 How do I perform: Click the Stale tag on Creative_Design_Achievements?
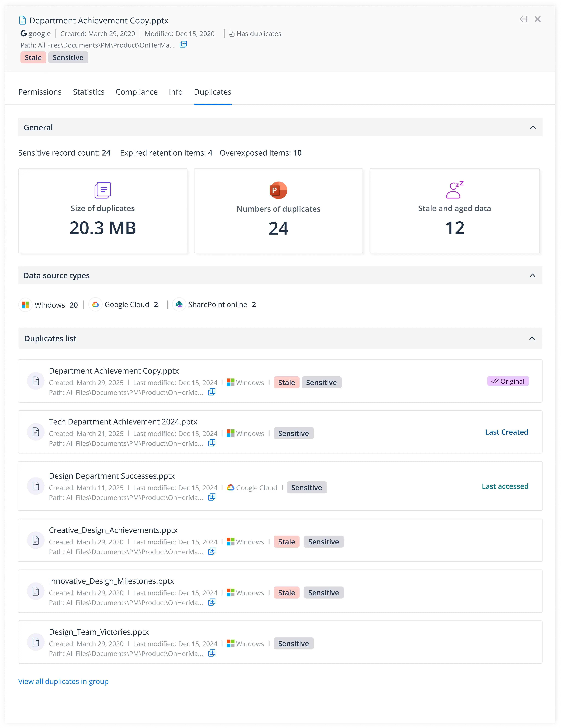tap(287, 542)
